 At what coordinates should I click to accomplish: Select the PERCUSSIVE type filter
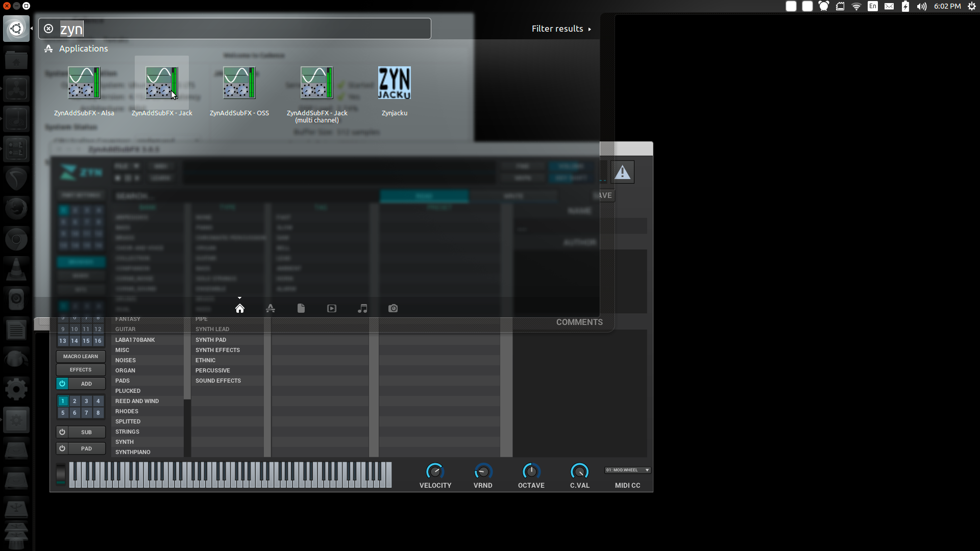coord(228,370)
